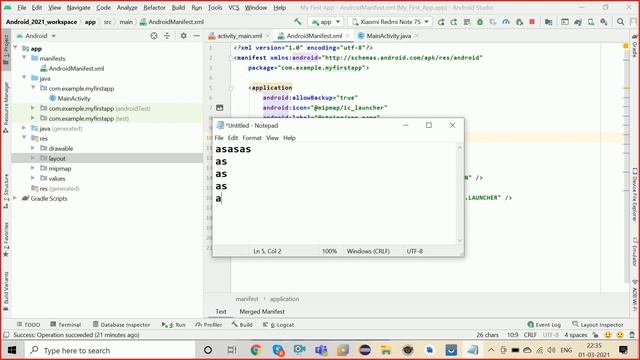Expand the layout folder
This screenshot has height=360, width=640.
[33, 158]
